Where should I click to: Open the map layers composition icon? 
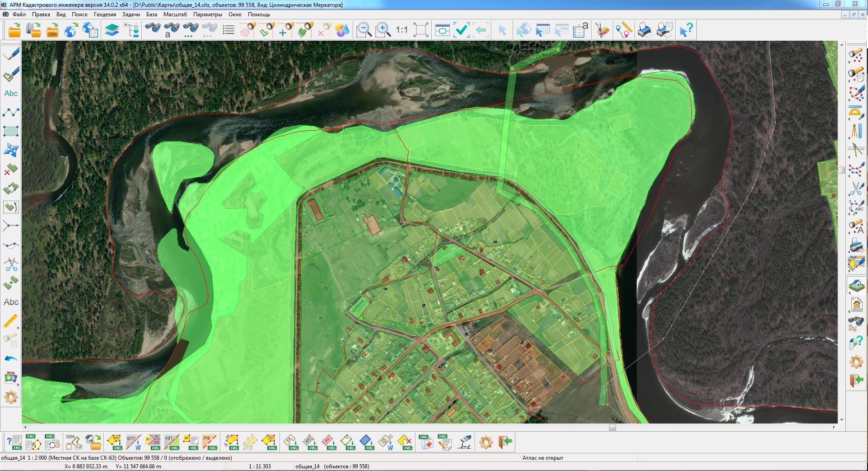(112, 30)
